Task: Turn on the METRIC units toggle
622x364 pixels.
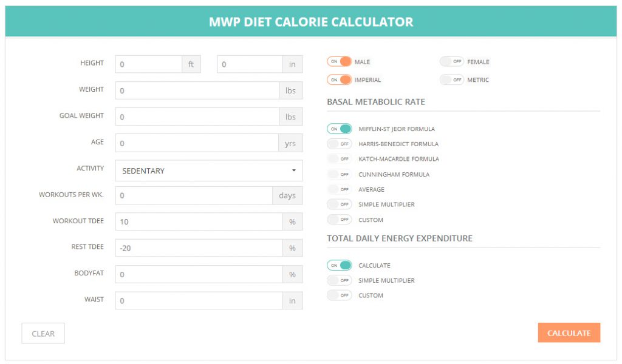Action: click(451, 79)
